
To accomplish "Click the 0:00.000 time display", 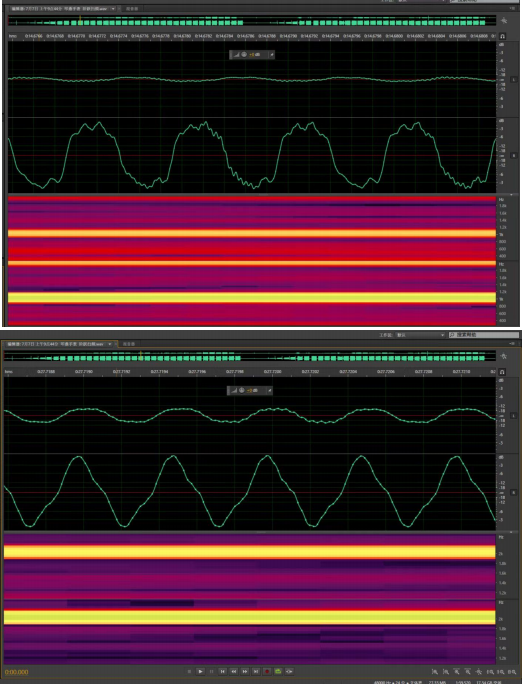I will [x=17, y=672].
